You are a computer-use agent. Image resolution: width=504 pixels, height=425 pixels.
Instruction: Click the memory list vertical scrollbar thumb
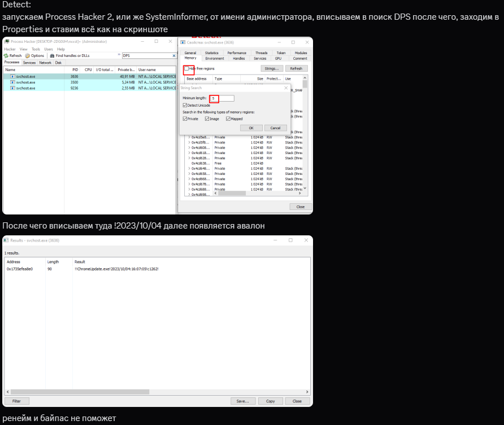pos(305,84)
